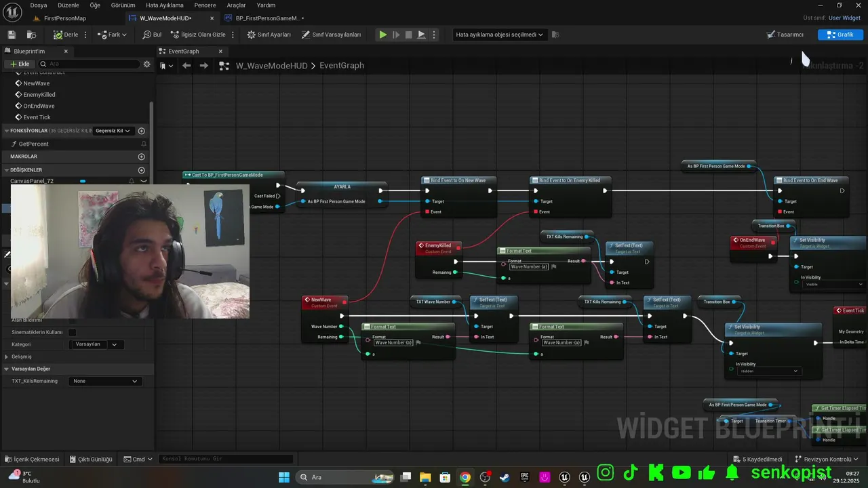This screenshot has width=868, height=488.
Task: Click the frame skip playback button
Action: tap(396, 35)
